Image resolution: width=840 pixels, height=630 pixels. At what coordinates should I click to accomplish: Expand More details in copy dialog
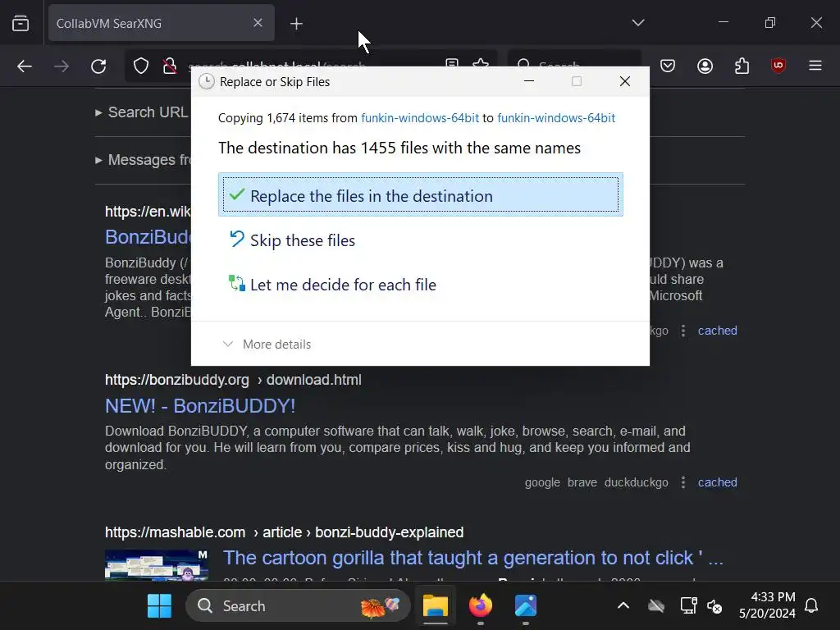267,344
